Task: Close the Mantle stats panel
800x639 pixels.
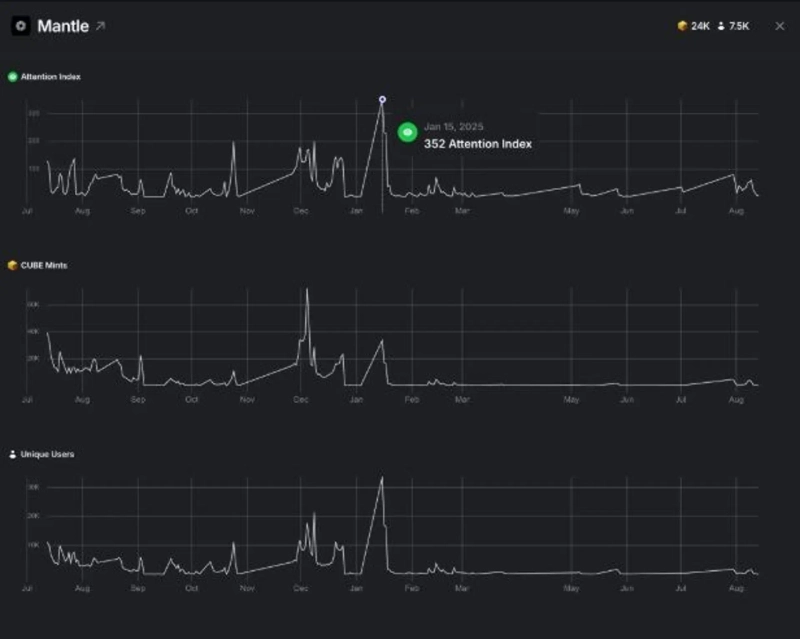Action: pyautogui.click(x=780, y=26)
